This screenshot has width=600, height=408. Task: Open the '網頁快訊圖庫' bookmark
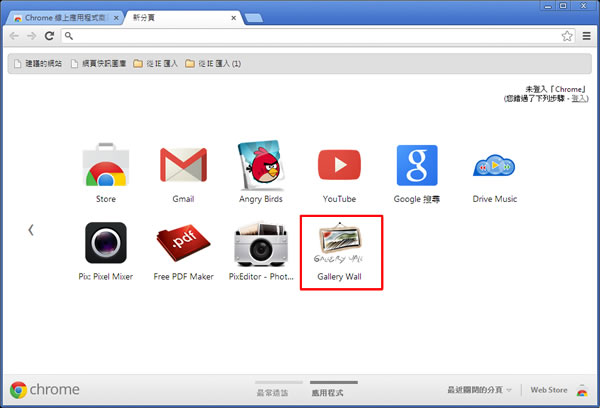(99, 64)
